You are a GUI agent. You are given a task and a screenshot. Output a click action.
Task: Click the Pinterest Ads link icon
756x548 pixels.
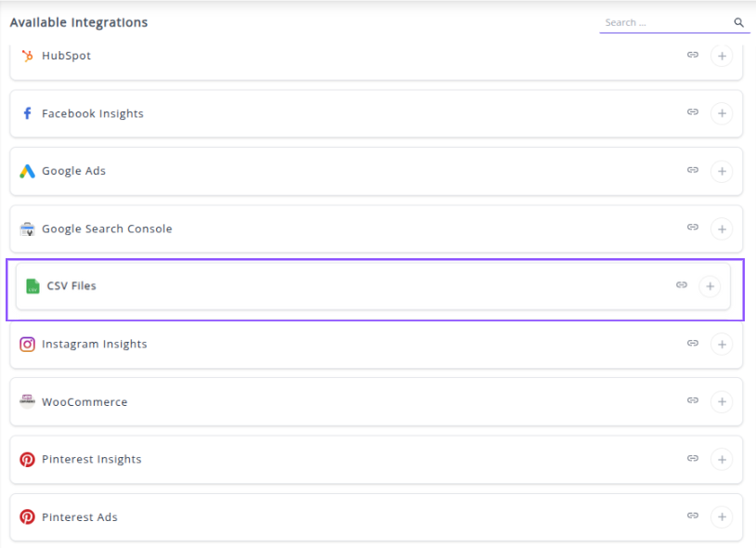[692, 515]
